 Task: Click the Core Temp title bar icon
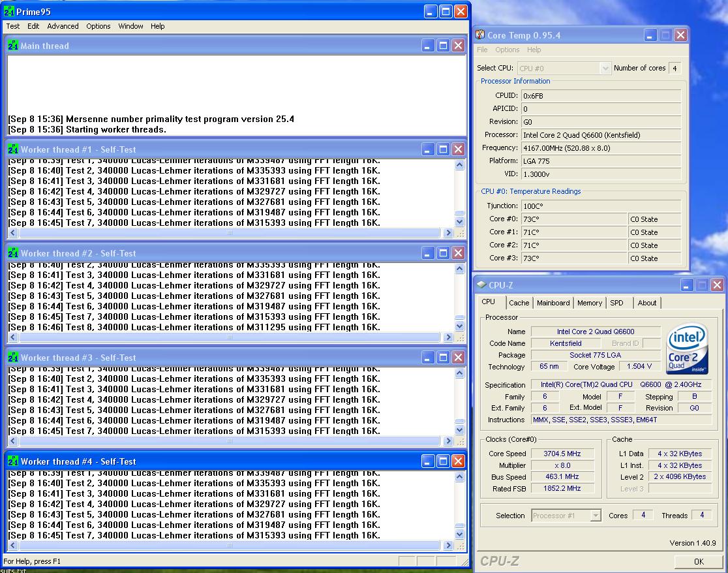click(480, 35)
